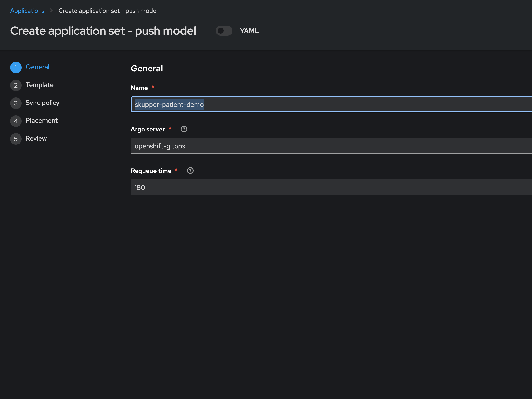532x399 pixels.
Task: Click the Requeue time input field
Action: click(330, 188)
